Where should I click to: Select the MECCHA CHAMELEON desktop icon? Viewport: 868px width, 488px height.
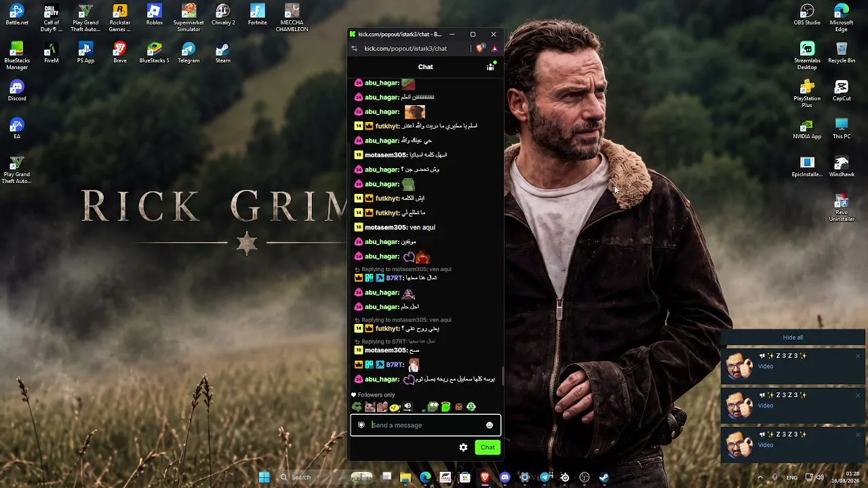pyautogui.click(x=292, y=18)
